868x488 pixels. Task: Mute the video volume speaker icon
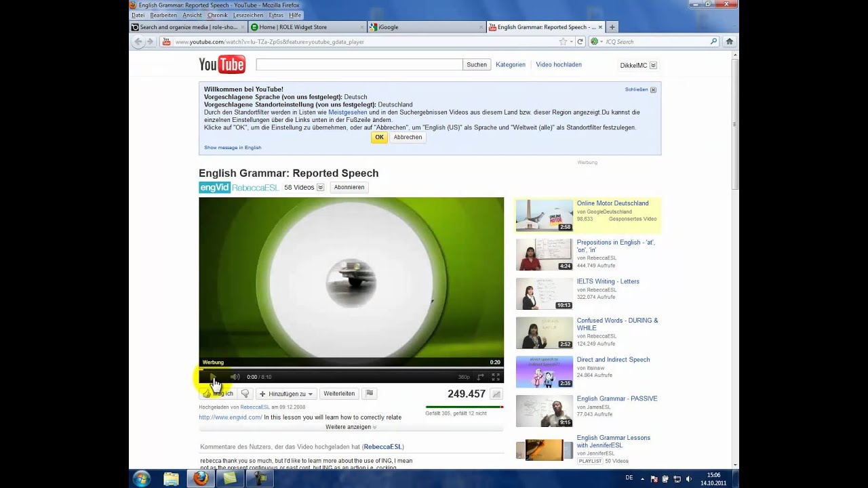pos(235,377)
